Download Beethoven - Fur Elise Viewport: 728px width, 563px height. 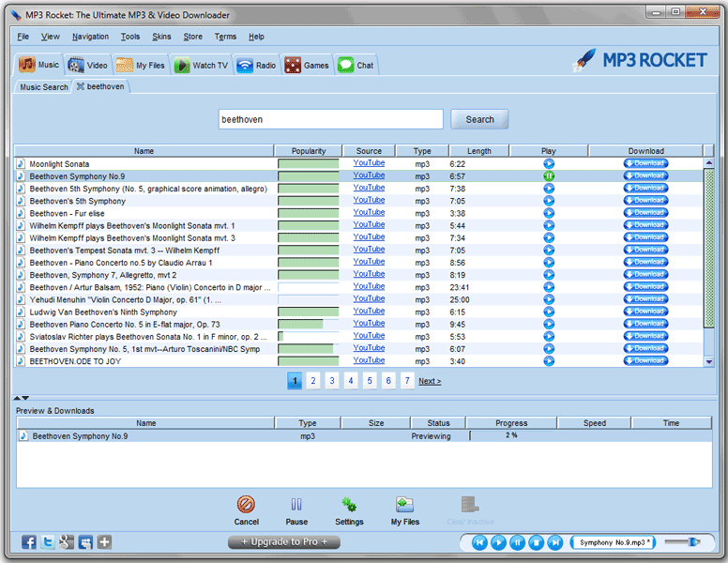click(645, 213)
